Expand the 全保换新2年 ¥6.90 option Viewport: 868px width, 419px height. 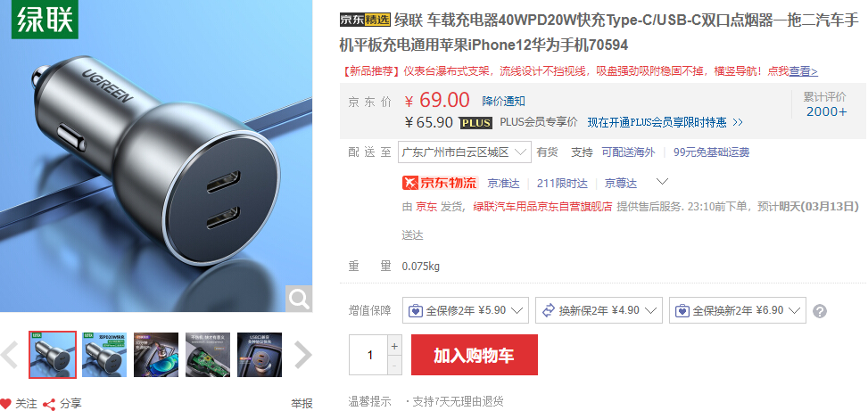tap(738, 310)
